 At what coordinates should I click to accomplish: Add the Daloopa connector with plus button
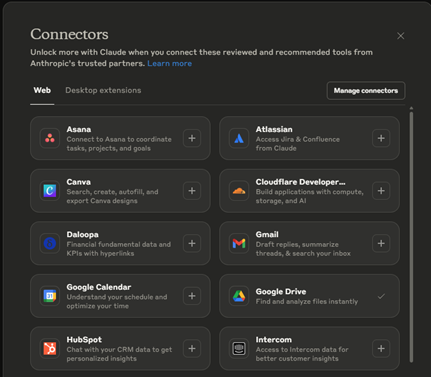pos(192,243)
